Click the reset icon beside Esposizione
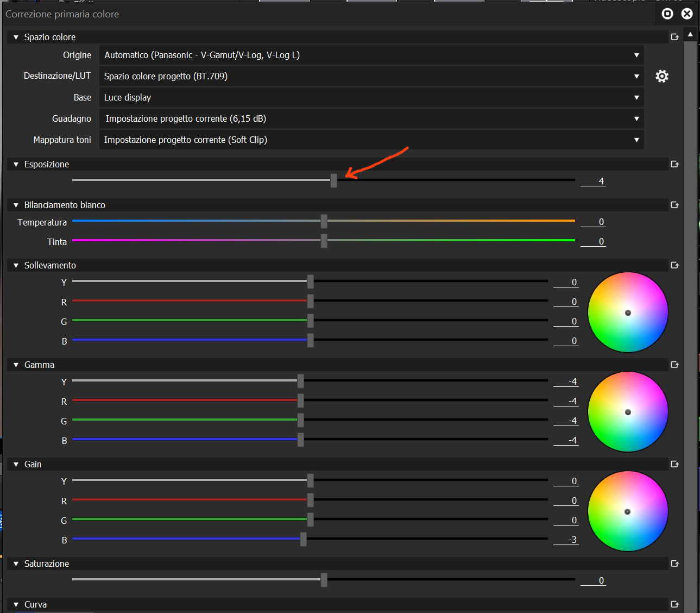The height and width of the screenshot is (613, 700). pyautogui.click(x=675, y=164)
